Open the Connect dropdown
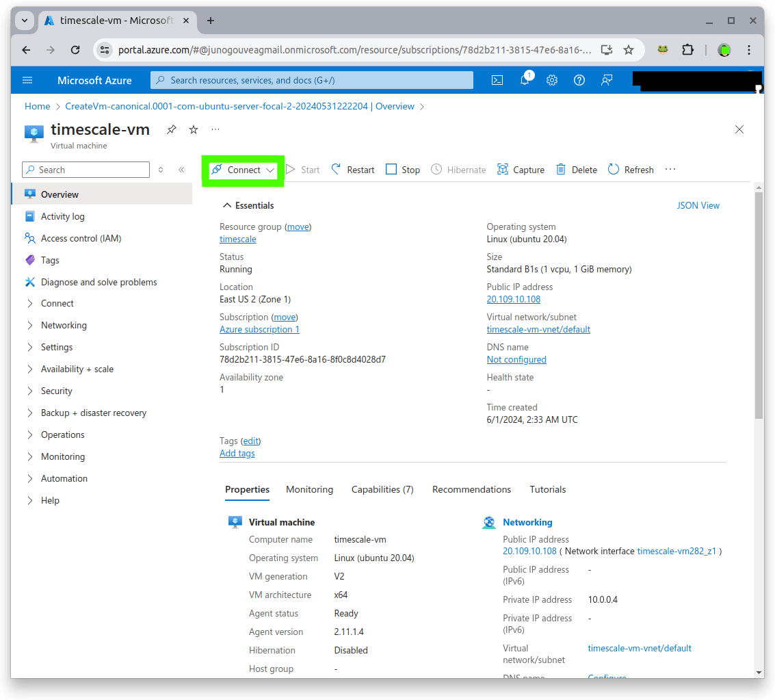 tap(243, 169)
